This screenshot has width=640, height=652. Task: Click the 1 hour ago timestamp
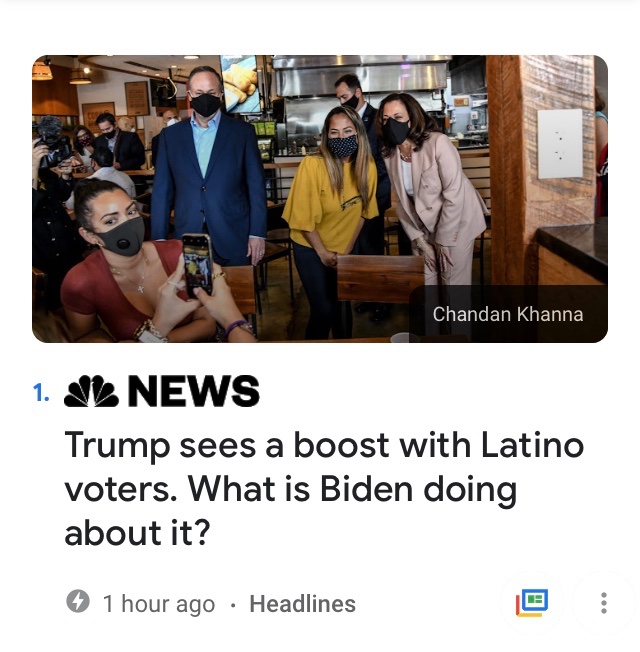pyautogui.click(x=159, y=604)
